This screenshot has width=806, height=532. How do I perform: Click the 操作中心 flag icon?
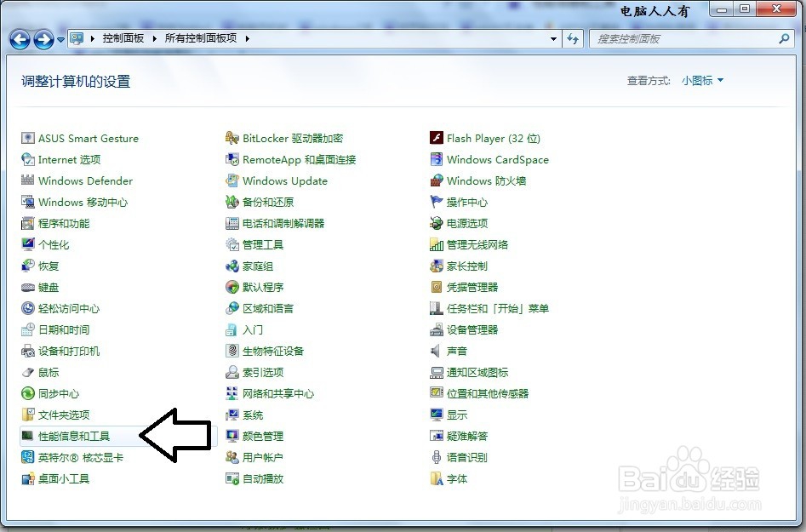pos(437,202)
